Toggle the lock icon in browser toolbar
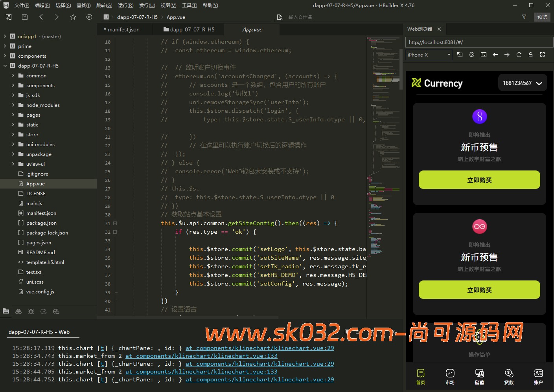The height and width of the screenshot is (392, 554). pyautogui.click(x=530, y=55)
